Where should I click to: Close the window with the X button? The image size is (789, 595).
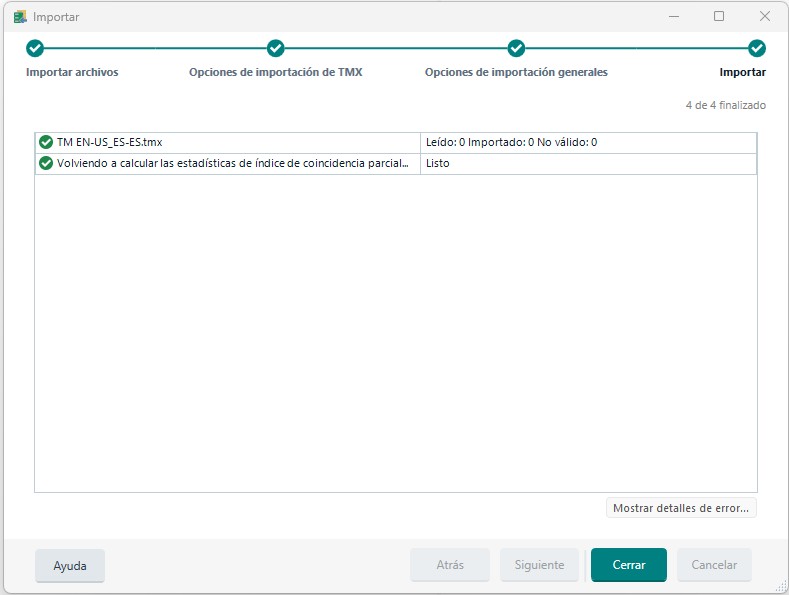765,16
